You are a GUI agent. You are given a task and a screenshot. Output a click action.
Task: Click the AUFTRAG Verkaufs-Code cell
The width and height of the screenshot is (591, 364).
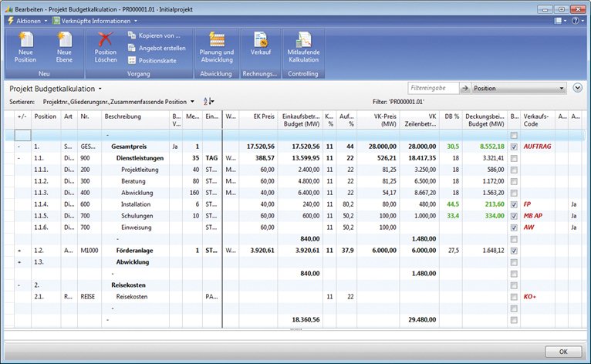tap(537, 147)
